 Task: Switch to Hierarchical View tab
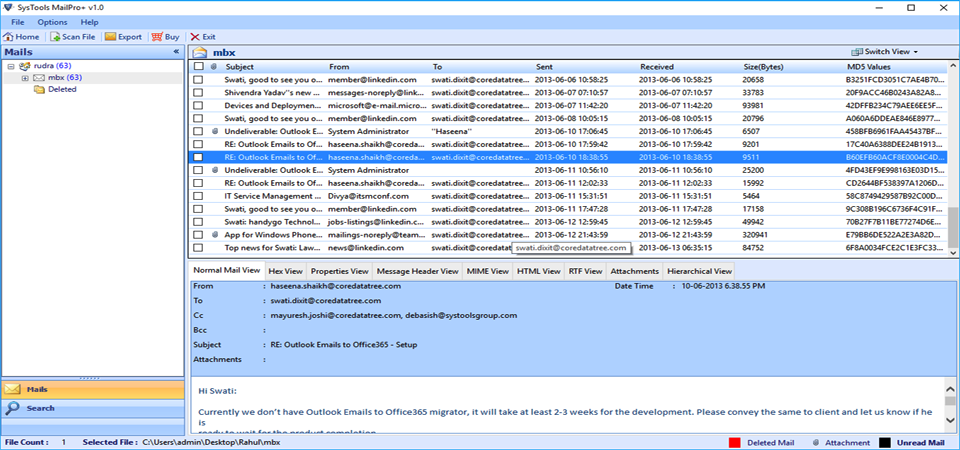(699, 271)
